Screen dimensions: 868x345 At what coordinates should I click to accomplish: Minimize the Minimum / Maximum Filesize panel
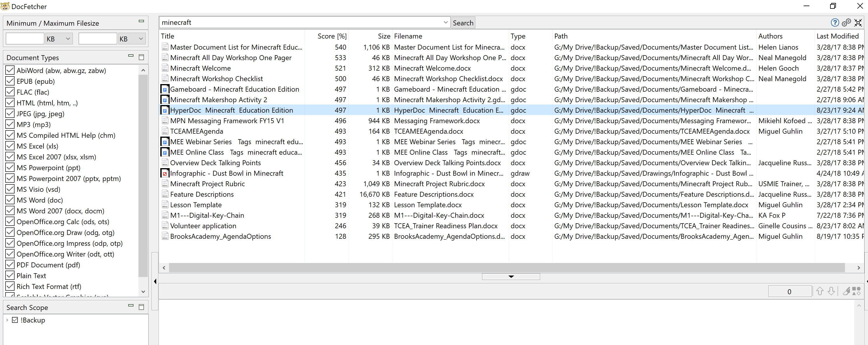pos(142,21)
